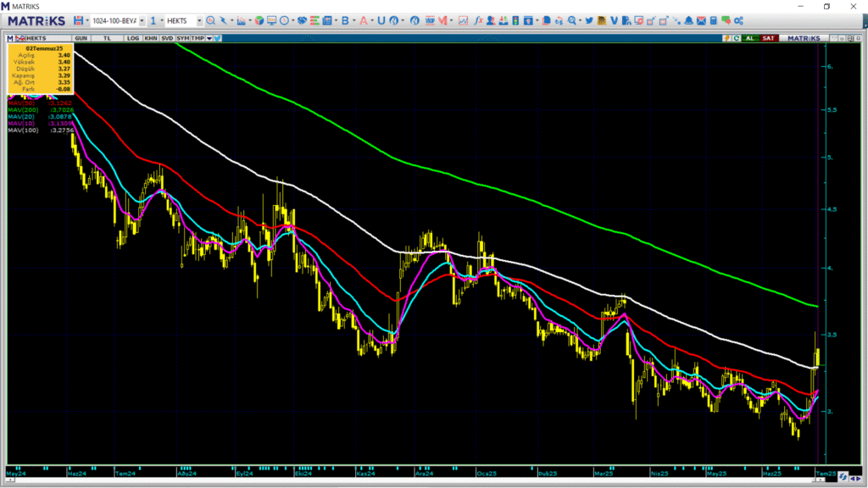Click the green AL buy button
Viewport: 868px width, 488px height.
pyautogui.click(x=750, y=38)
